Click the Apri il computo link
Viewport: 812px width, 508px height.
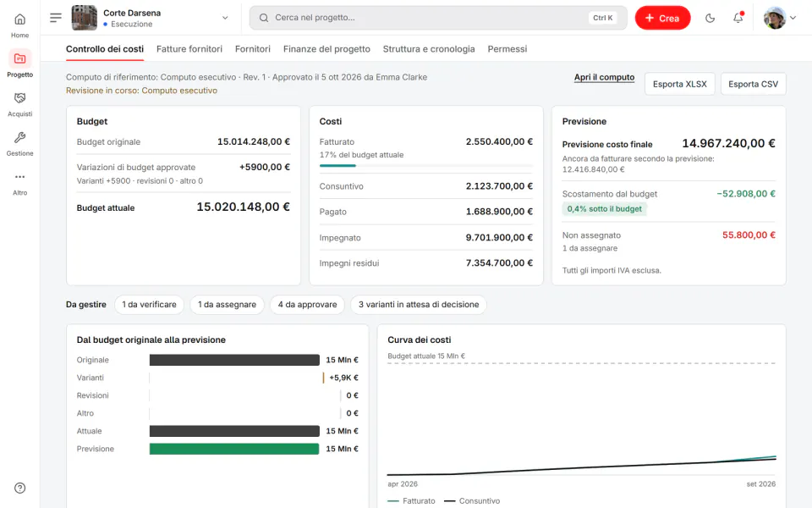click(x=604, y=77)
